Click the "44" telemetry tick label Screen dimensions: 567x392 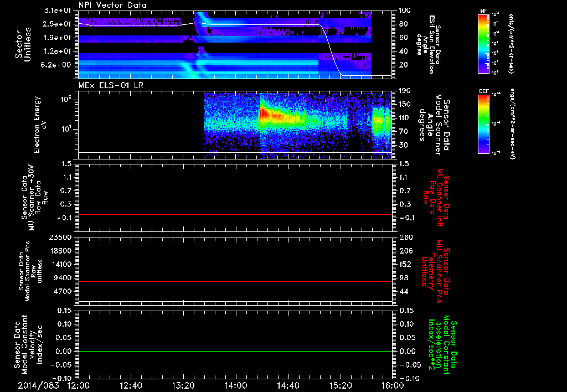pos(404,291)
